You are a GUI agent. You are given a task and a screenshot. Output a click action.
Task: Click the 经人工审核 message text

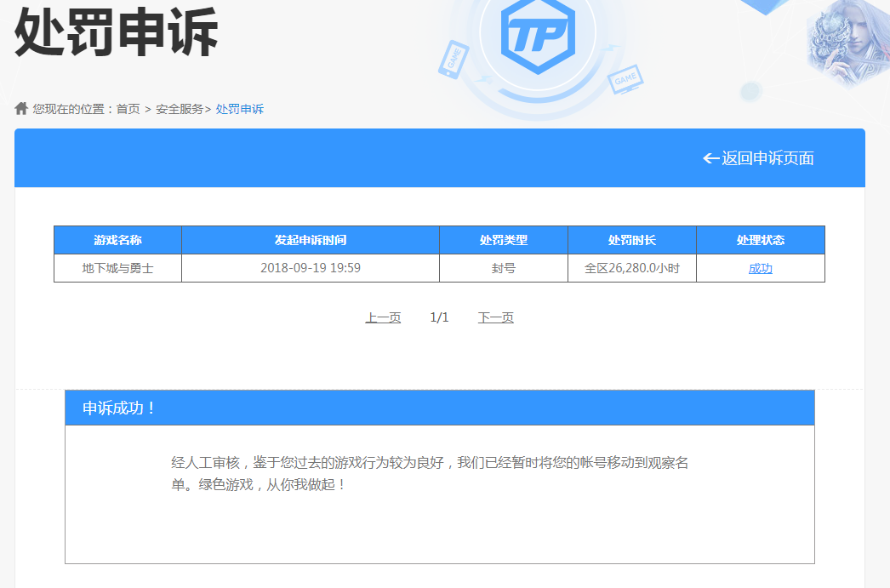430,473
